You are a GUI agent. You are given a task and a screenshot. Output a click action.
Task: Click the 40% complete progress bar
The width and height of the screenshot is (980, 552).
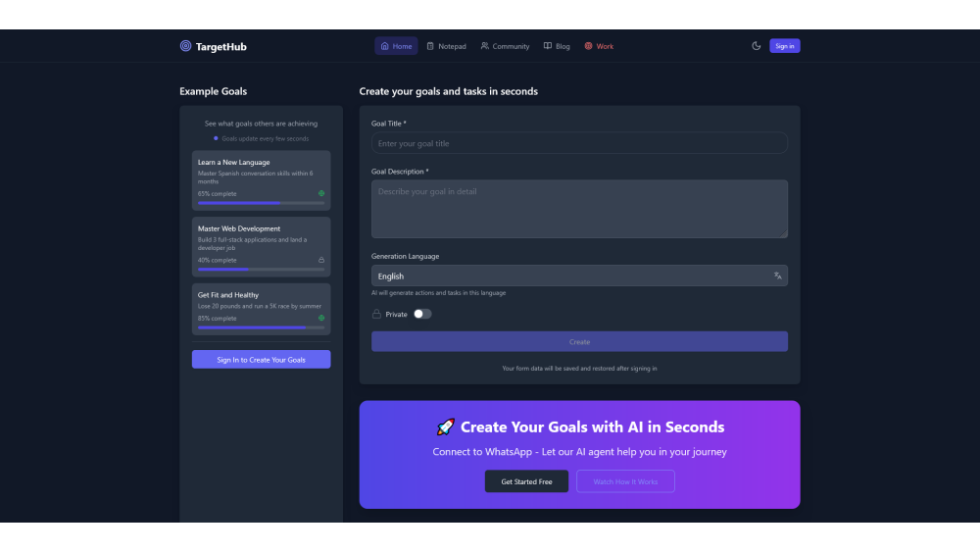(x=262, y=270)
